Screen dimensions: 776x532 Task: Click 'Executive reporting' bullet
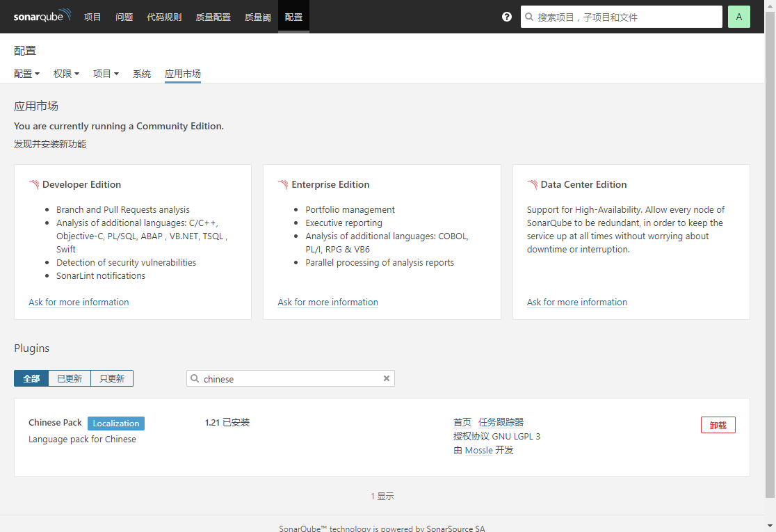[344, 223]
